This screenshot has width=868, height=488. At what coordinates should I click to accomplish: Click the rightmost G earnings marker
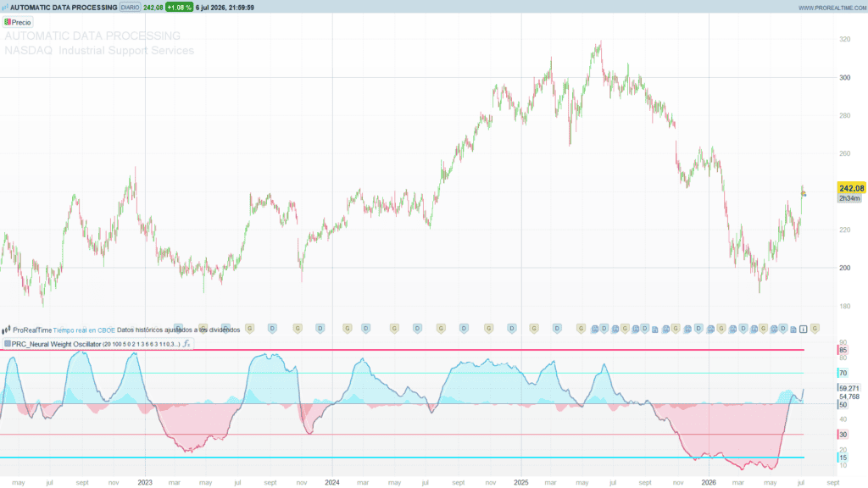[815, 329]
